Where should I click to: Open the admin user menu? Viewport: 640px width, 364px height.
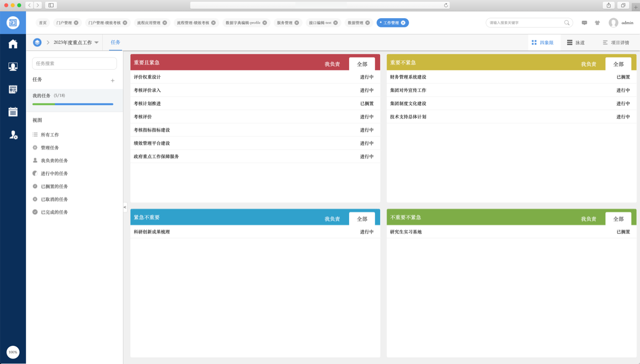coord(621,23)
